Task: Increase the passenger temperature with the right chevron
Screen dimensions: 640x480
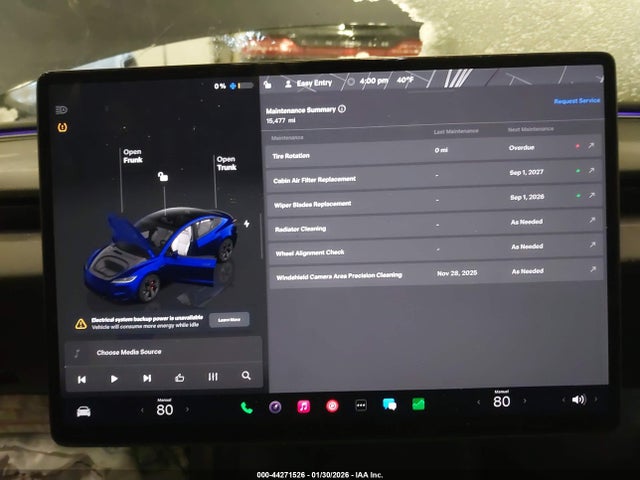Action: (524, 401)
